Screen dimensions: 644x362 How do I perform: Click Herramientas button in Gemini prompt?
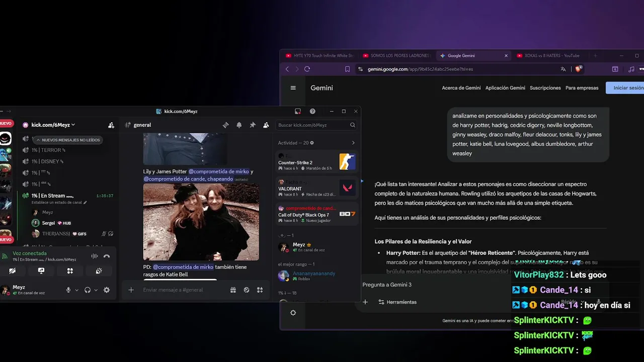point(397,302)
